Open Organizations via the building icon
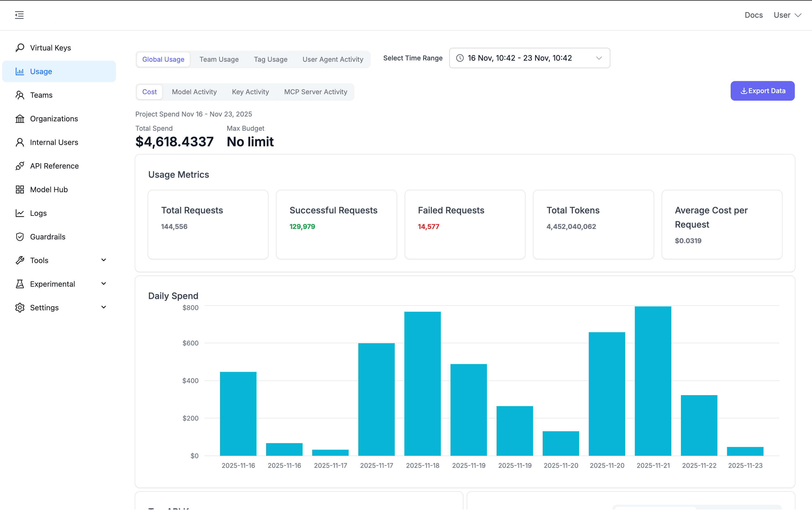812x510 pixels. [x=20, y=118]
